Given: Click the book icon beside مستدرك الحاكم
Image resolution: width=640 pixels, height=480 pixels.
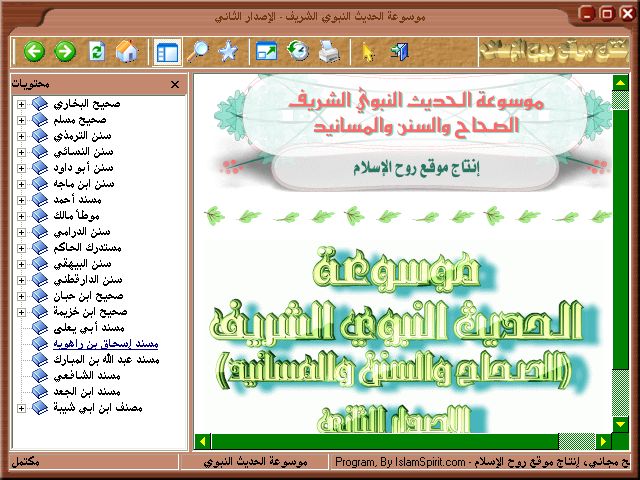Looking at the screenshot, I should coord(40,248).
